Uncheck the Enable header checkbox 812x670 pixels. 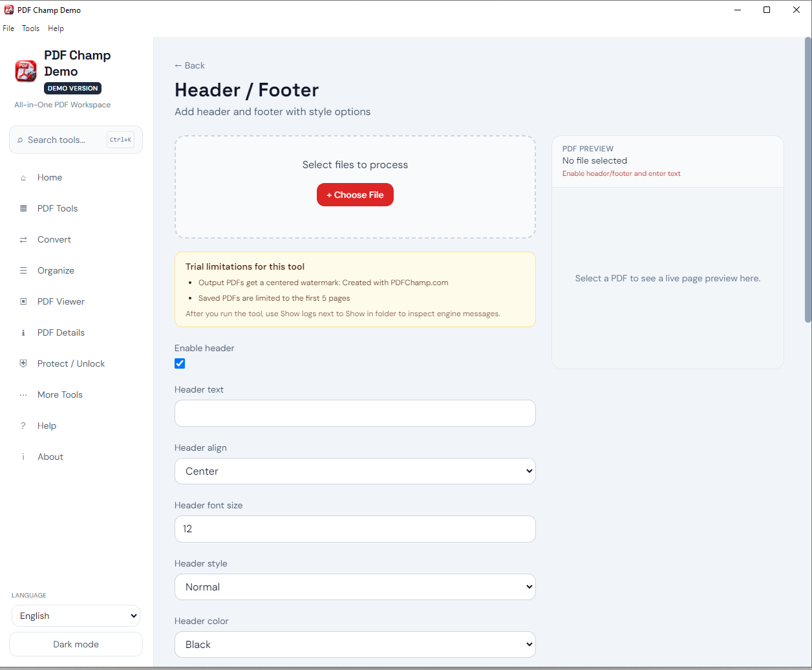click(x=180, y=363)
